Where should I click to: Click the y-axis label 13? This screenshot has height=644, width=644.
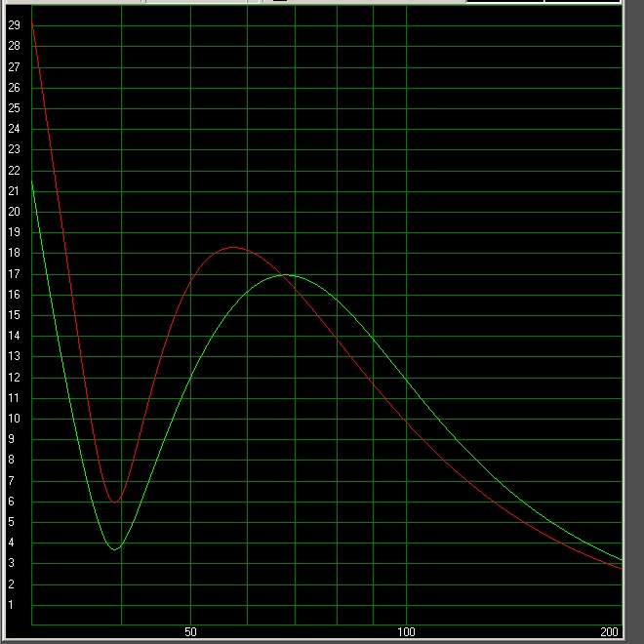[x=14, y=356]
